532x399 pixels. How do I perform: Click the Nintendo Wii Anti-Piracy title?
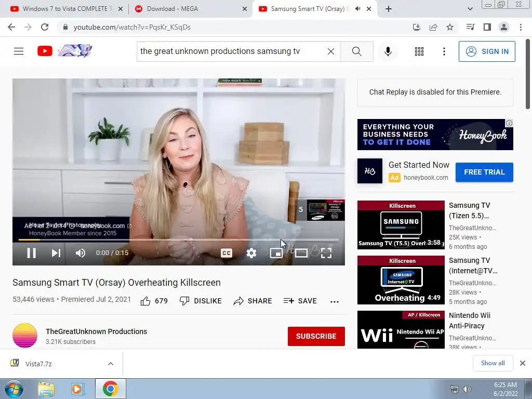tap(470, 320)
